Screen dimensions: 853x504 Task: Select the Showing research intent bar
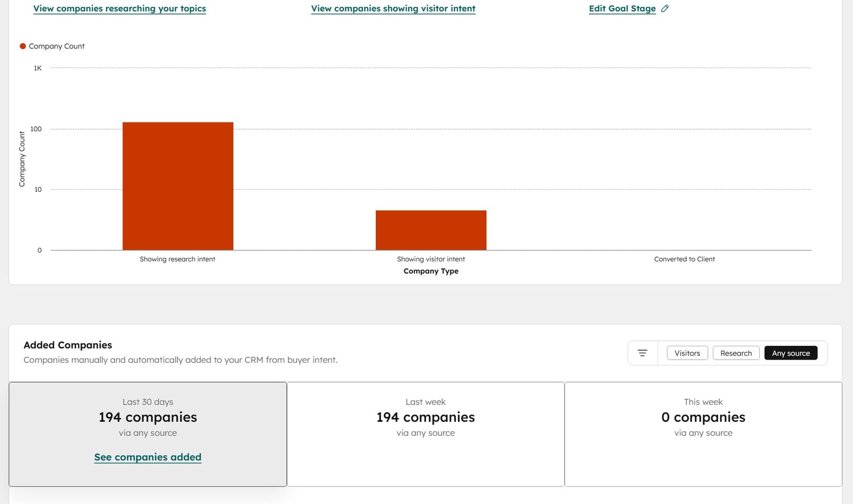(178, 186)
